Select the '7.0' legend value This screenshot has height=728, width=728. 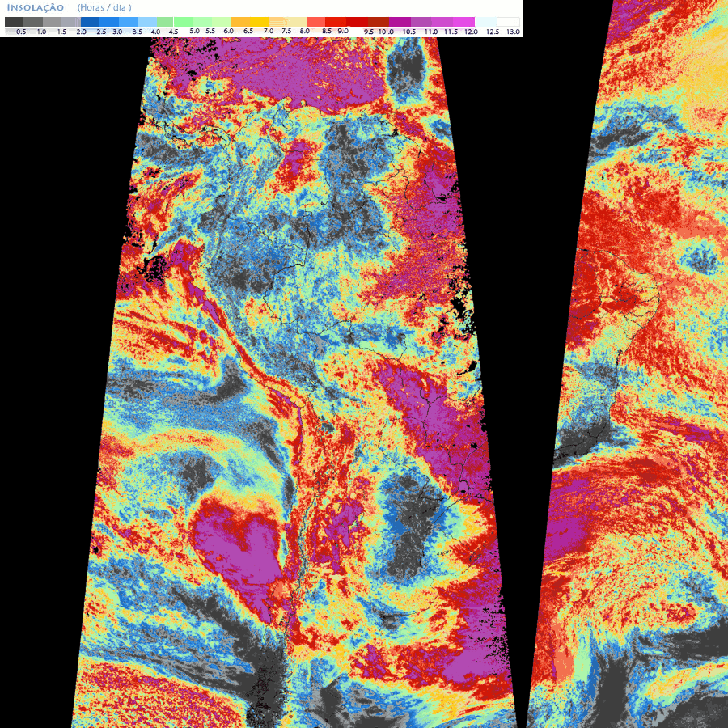pos(269,31)
